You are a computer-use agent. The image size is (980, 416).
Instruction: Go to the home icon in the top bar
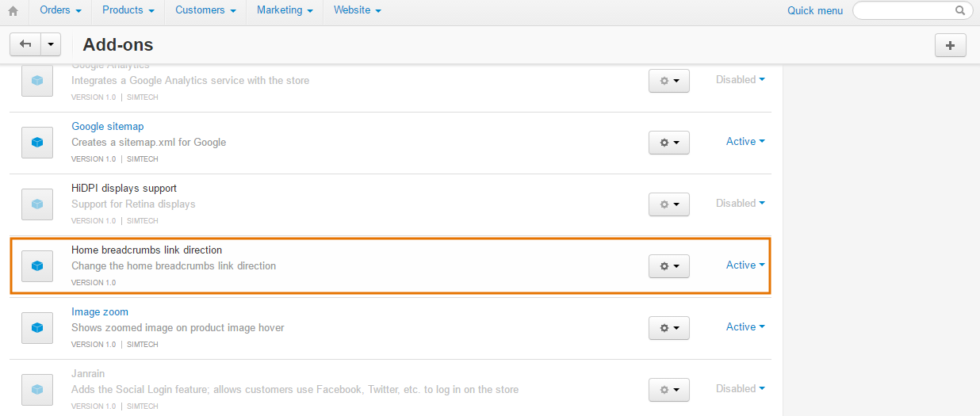pos(13,11)
